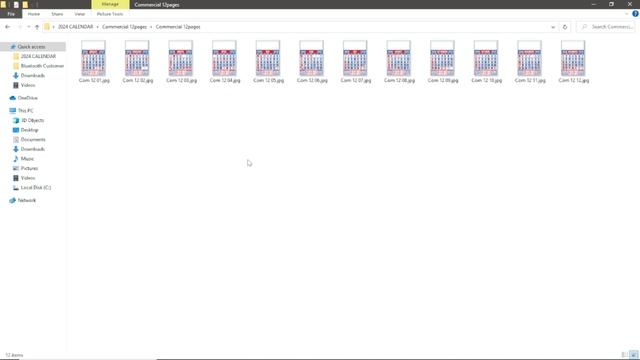Image resolution: width=640 pixels, height=360 pixels.
Task: Open Pictures folder in sidebar
Action: [x=29, y=168]
